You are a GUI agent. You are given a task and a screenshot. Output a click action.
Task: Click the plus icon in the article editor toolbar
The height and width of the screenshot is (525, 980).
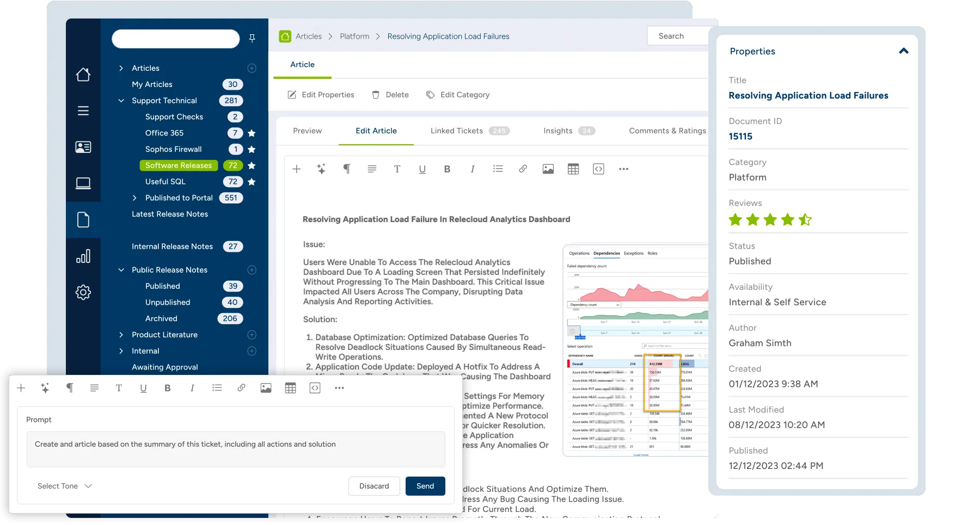tap(297, 169)
